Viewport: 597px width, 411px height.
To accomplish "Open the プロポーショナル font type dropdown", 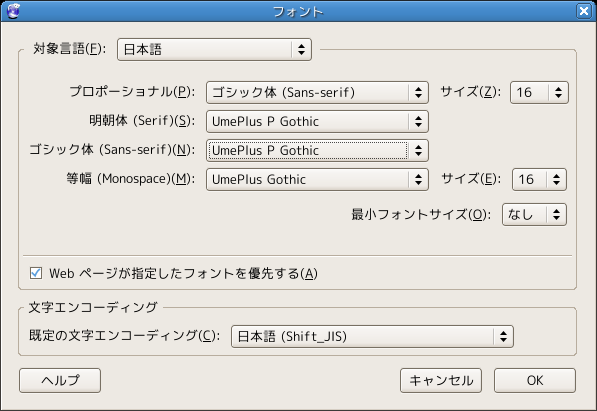I will (317, 92).
